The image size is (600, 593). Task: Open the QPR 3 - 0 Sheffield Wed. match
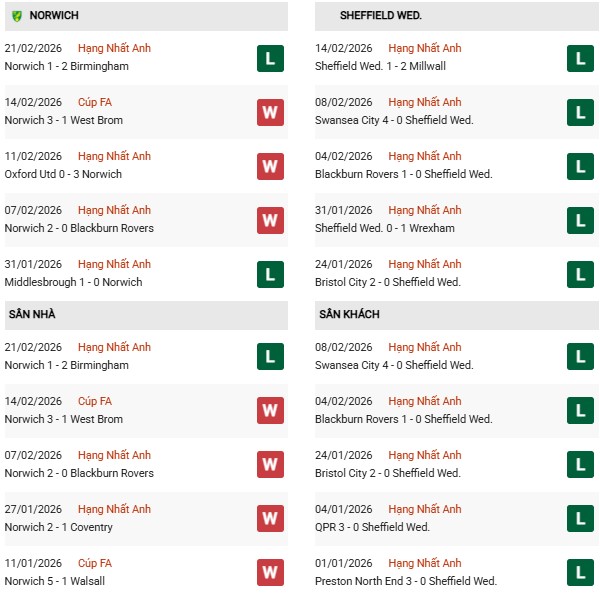tap(372, 527)
